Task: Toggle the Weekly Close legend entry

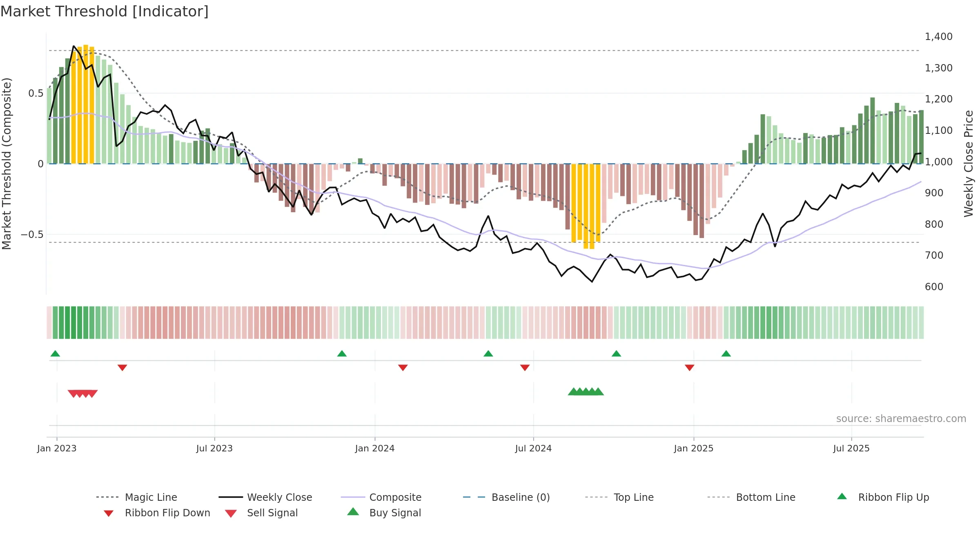Action: pyautogui.click(x=265, y=497)
